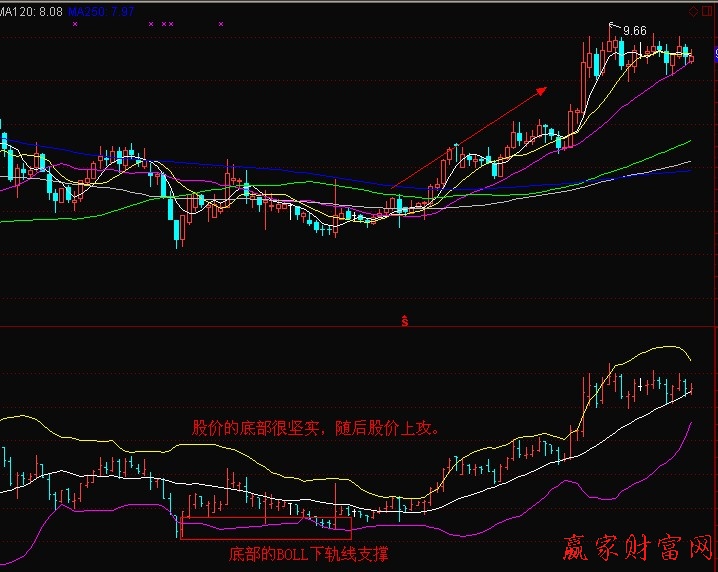Click the 9.66 high price label
The height and width of the screenshot is (572, 718).
pos(634,31)
